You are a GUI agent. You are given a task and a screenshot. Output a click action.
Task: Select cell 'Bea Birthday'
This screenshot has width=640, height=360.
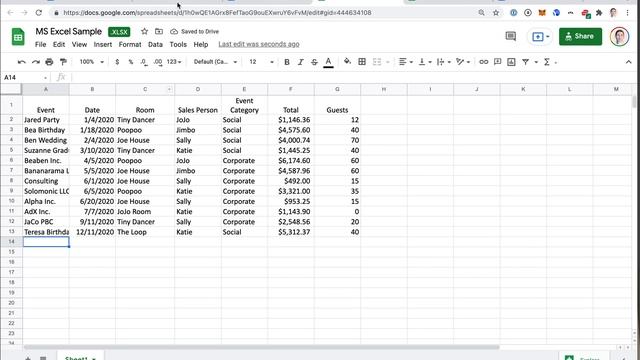click(x=46, y=130)
